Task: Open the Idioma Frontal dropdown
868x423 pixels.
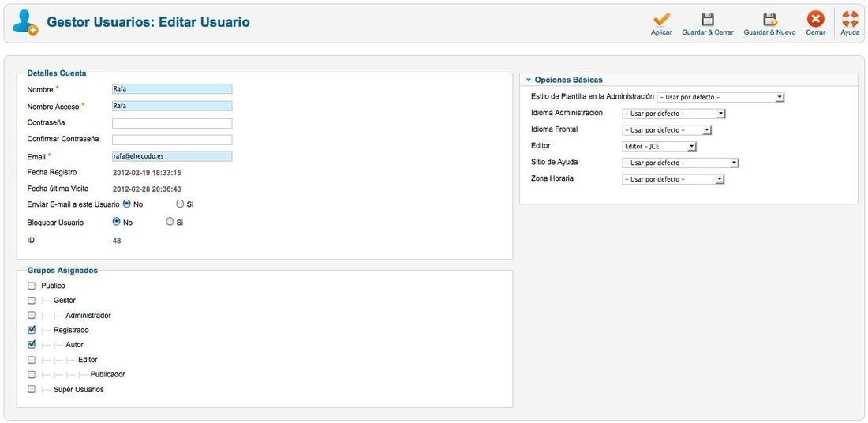Action: pyautogui.click(x=667, y=130)
